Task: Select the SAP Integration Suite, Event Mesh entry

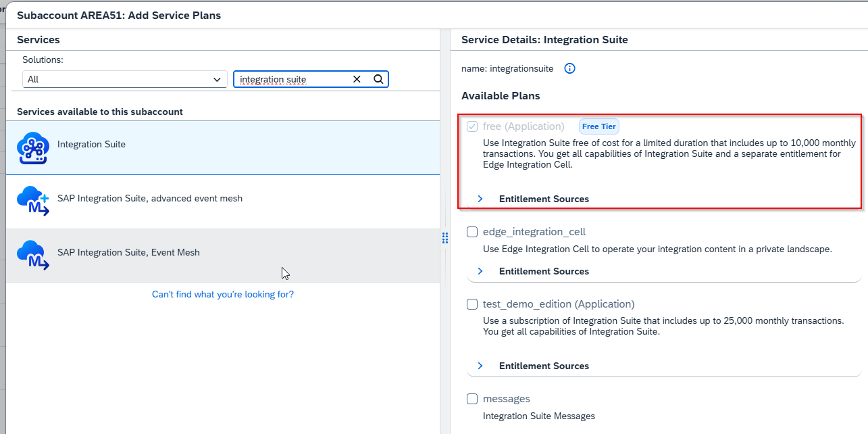Action: [x=128, y=252]
